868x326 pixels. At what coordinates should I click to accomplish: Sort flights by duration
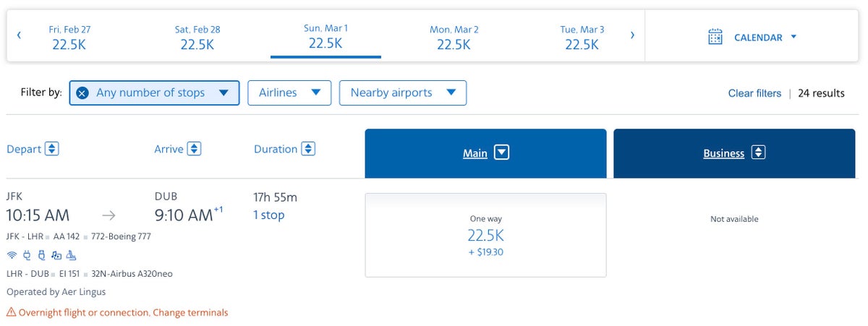coord(308,149)
